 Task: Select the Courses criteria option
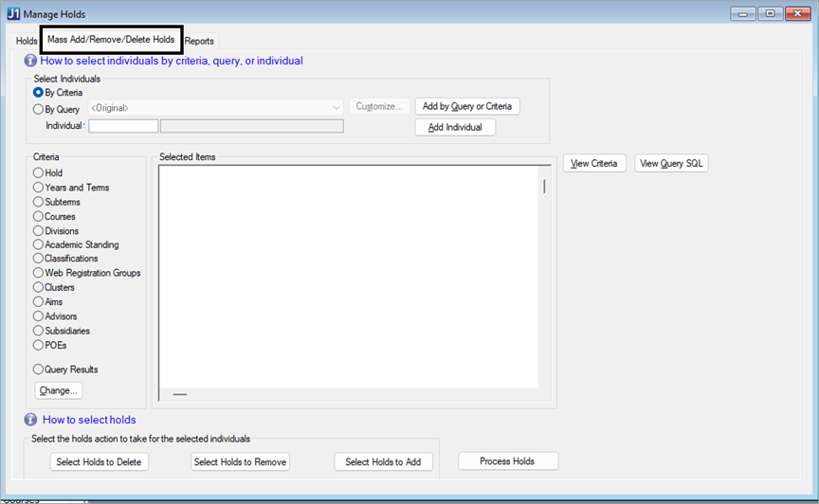point(38,216)
